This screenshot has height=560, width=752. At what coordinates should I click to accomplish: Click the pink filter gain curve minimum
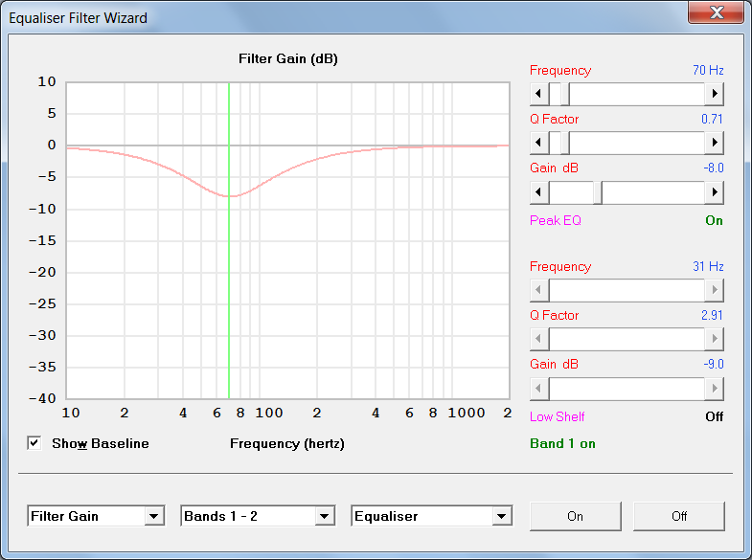[230, 196]
